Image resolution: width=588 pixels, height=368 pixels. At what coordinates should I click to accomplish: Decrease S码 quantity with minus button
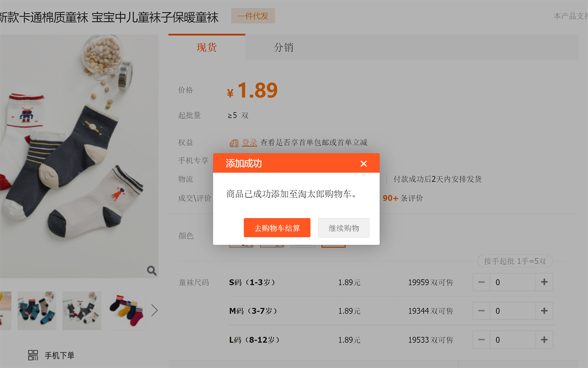click(481, 282)
